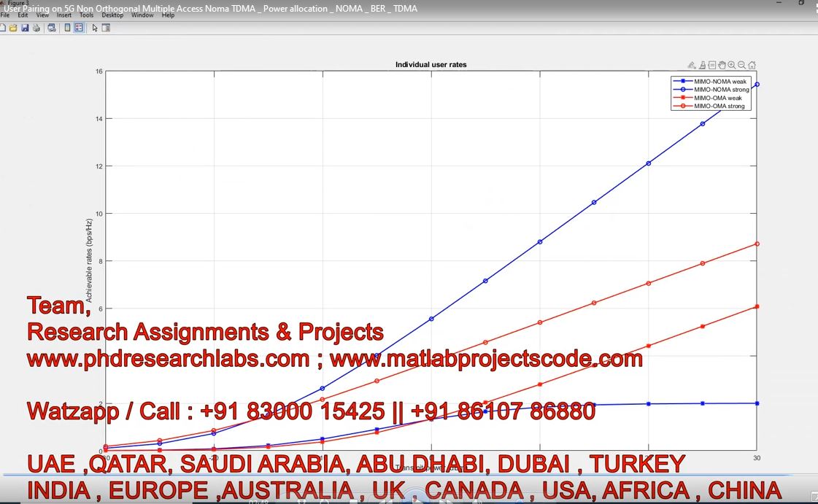Open the View menu
This screenshot has width=818, height=504.
pos(43,15)
